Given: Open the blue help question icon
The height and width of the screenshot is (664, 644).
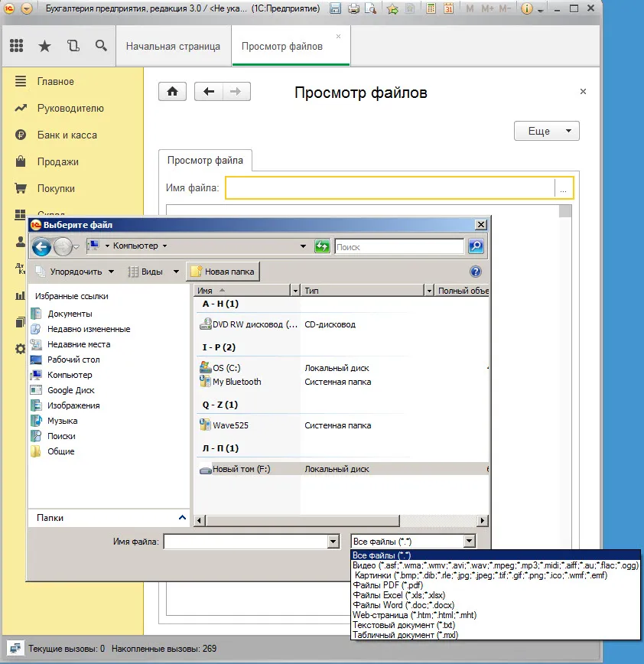Looking at the screenshot, I should pos(476,272).
